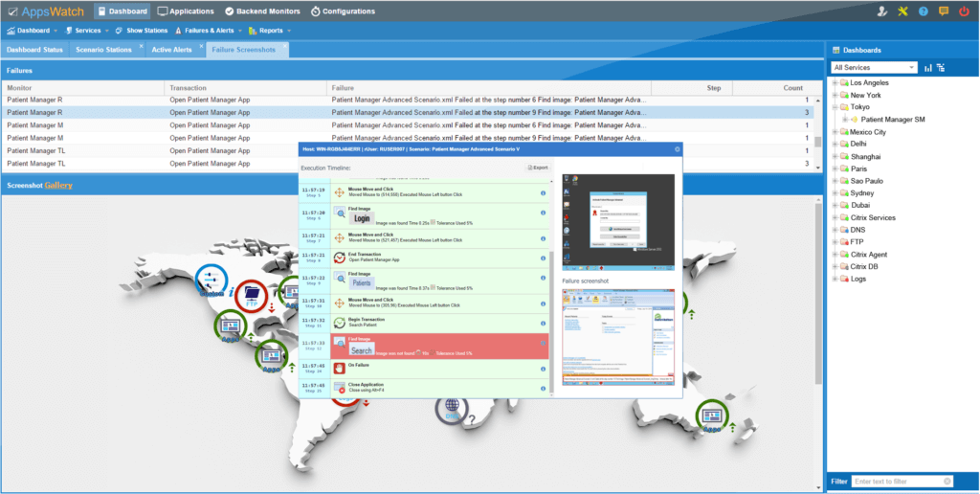Close the Active Alerts tab

[201, 46]
